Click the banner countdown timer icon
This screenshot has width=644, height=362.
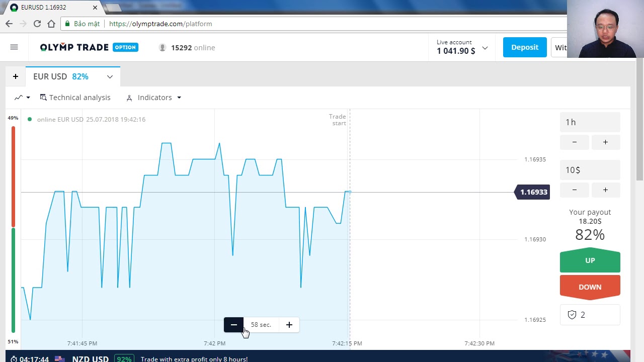point(14,359)
